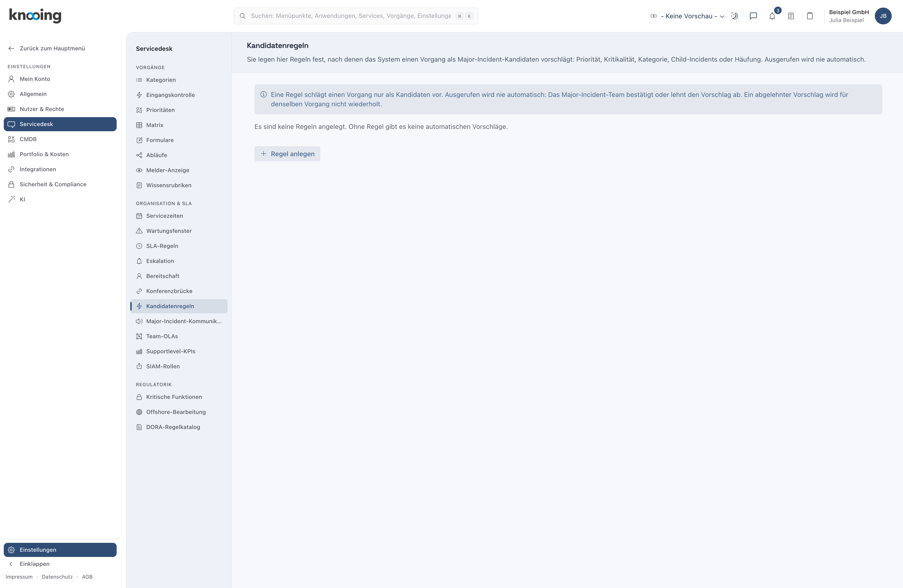903x588 pixels.
Task: Toggle the dark mode moon icon
Action: [x=735, y=16]
